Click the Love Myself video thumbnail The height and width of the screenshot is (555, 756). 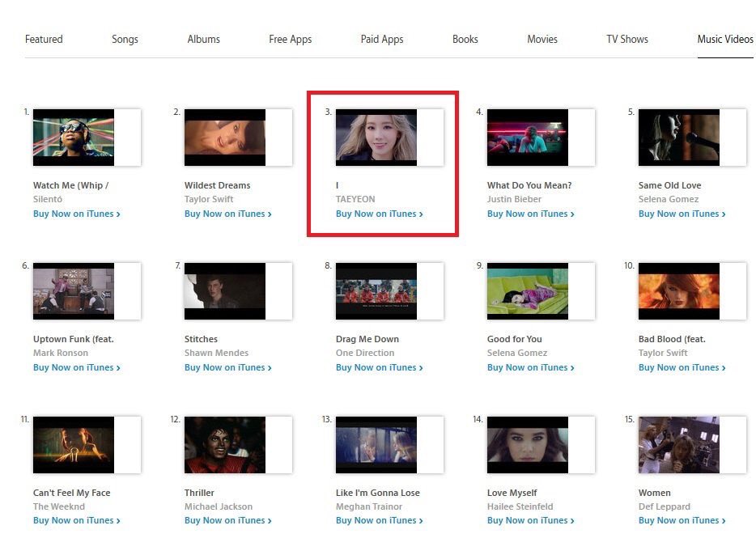(x=528, y=445)
